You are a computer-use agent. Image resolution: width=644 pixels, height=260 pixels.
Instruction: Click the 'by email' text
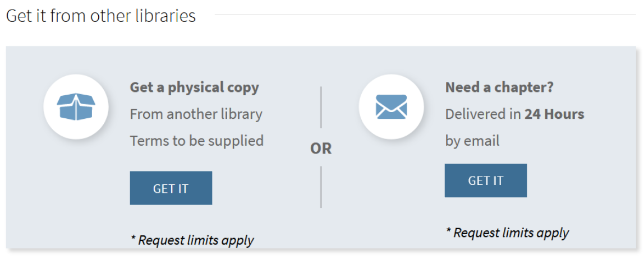point(472,140)
